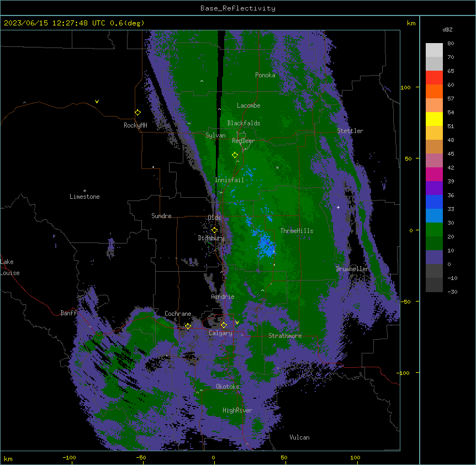
Task: Click the yellow station marker above Calgary
Action: click(224, 325)
